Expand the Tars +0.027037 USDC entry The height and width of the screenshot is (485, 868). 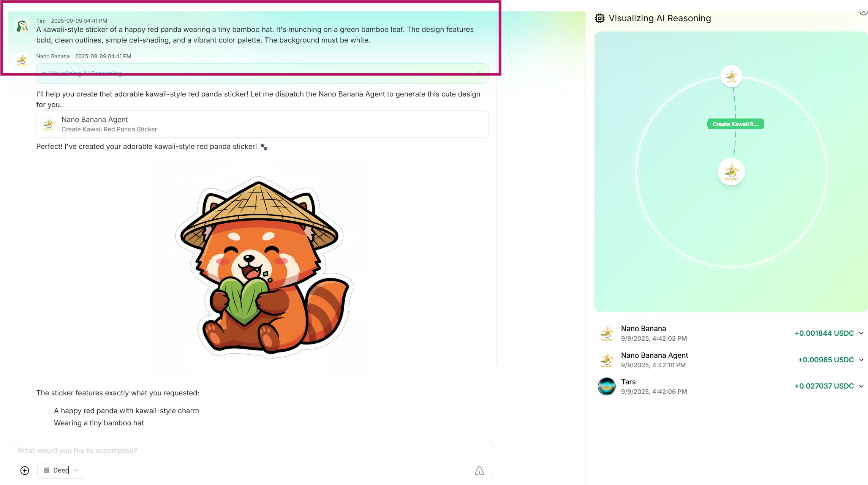pyautogui.click(x=861, y=386)
